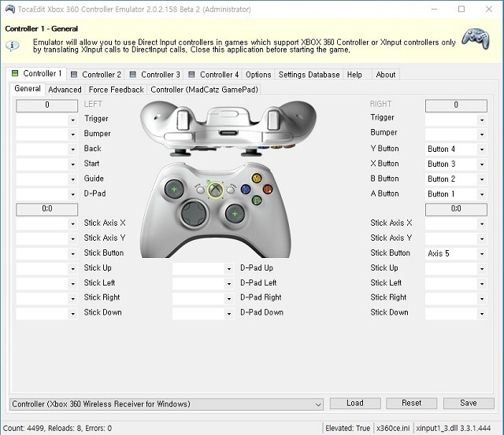Open the Settings Database tab
504x435 pixels.
(309, 75)
